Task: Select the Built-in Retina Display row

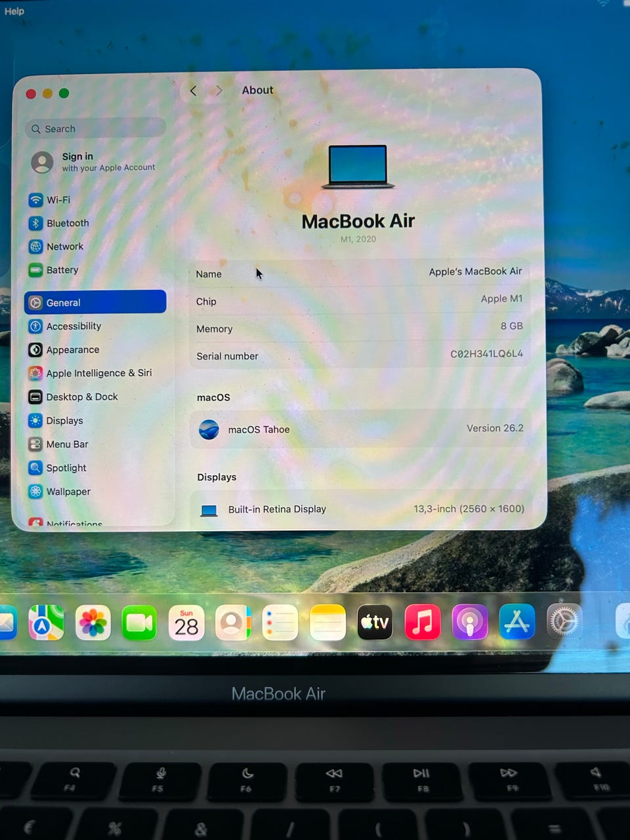Action: point(360,509)
